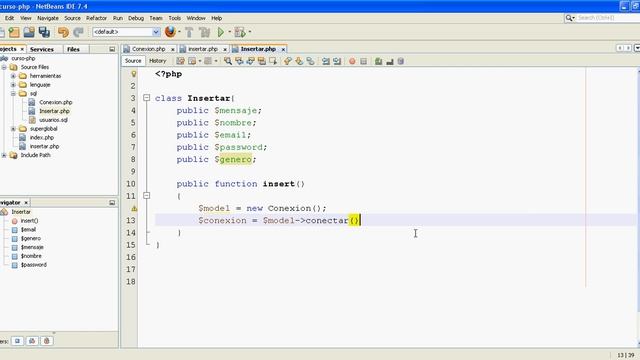Viewport: 640px width, 360px height.
Task: Switch to the lowercase insertar.php editor tab
Action: pos(202,49)
